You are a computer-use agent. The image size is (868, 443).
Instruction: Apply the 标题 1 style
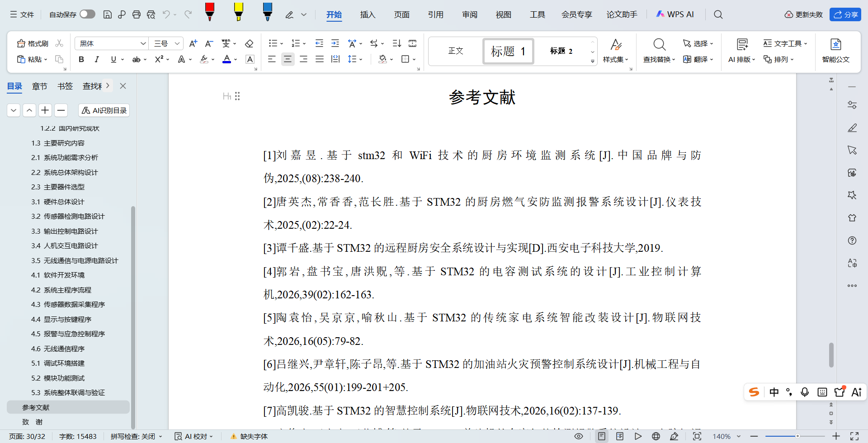pos(509,51)
